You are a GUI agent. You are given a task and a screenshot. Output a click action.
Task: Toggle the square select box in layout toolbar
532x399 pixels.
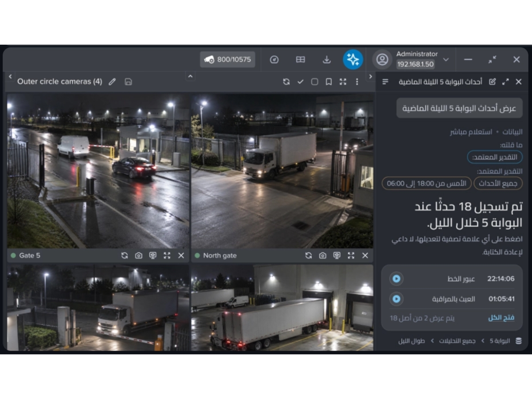315,82
